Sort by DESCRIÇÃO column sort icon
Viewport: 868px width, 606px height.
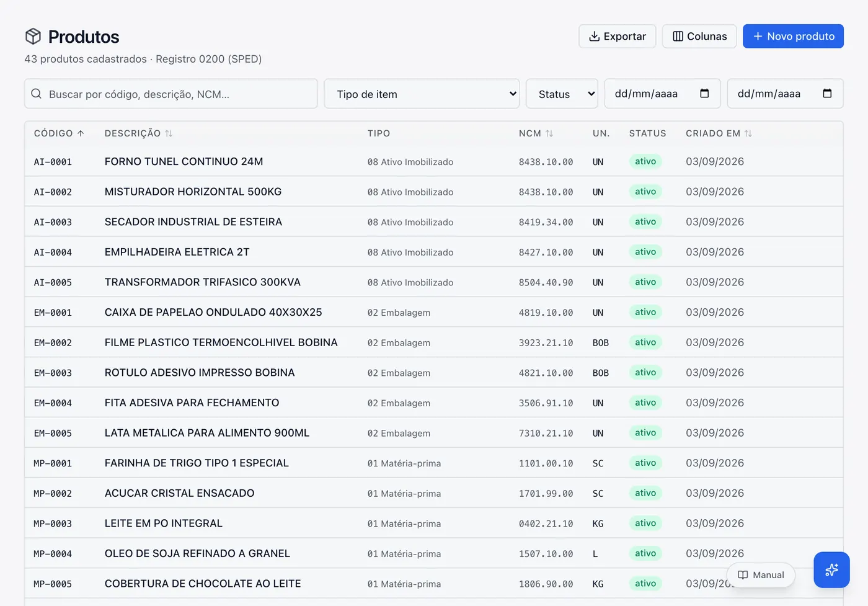169,133
